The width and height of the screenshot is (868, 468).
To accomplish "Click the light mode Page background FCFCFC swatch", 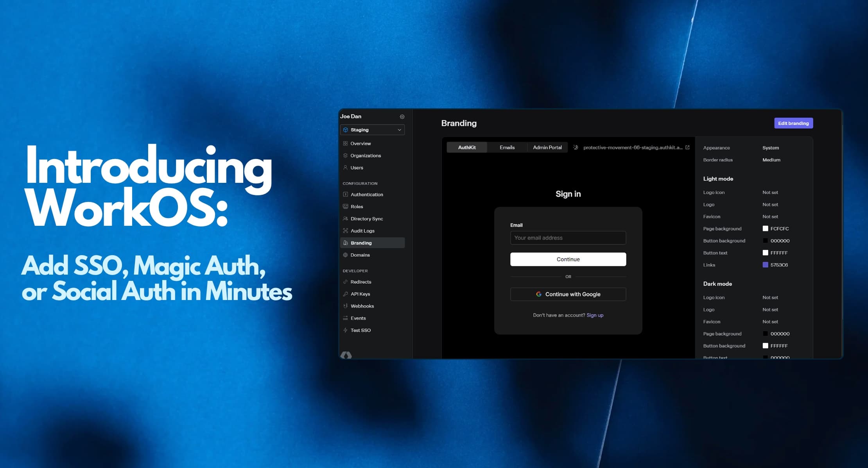I will coord(765,229).
